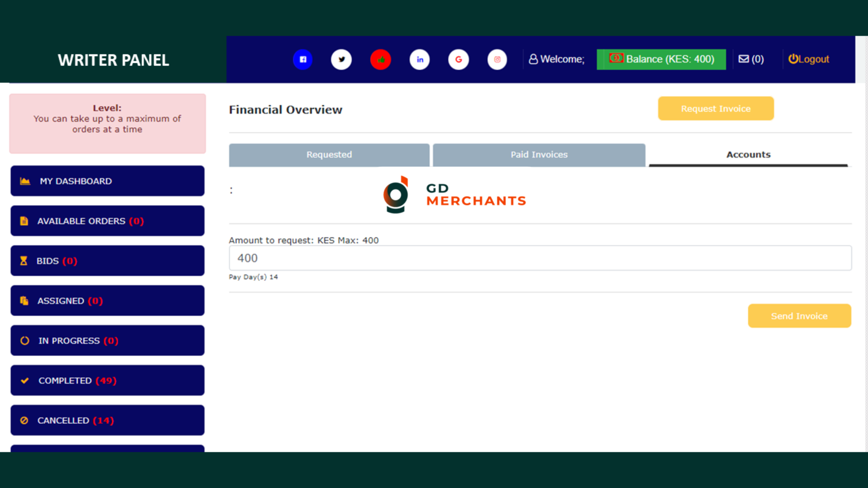
Task: Open the LinkedIn social icon
Action: [420, 59]
